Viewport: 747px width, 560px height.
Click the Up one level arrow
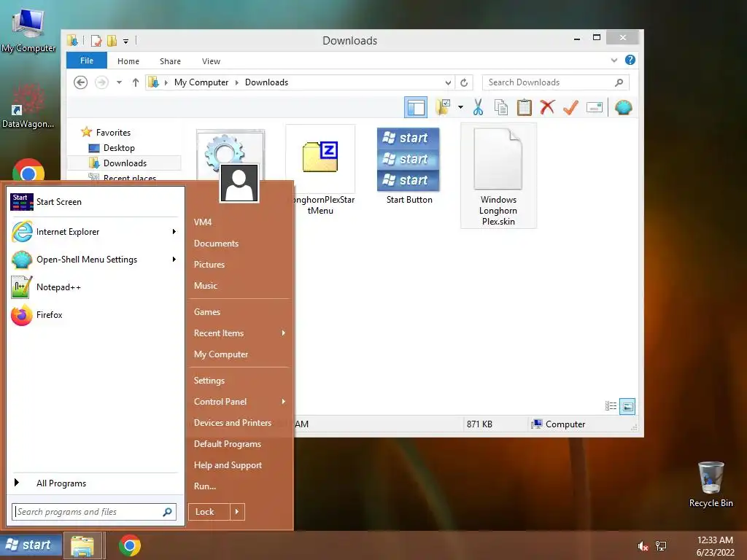[x=135, y=82]
